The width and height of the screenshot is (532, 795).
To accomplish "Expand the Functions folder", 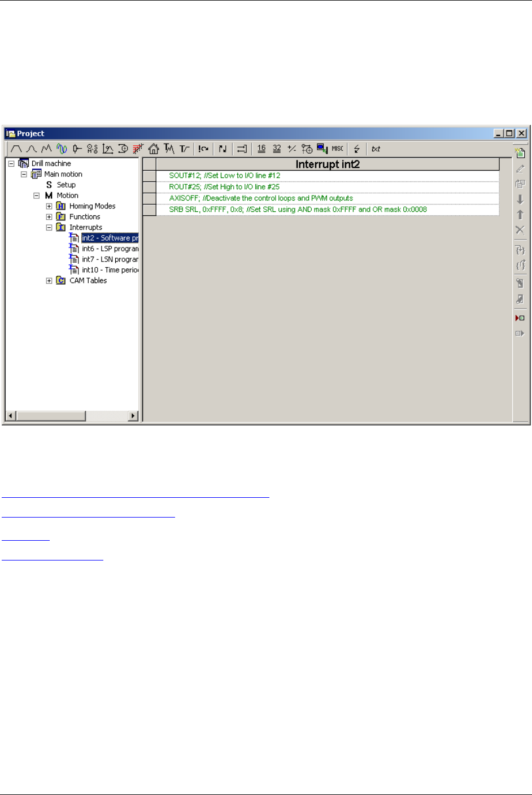I will [x=49, y=217].
